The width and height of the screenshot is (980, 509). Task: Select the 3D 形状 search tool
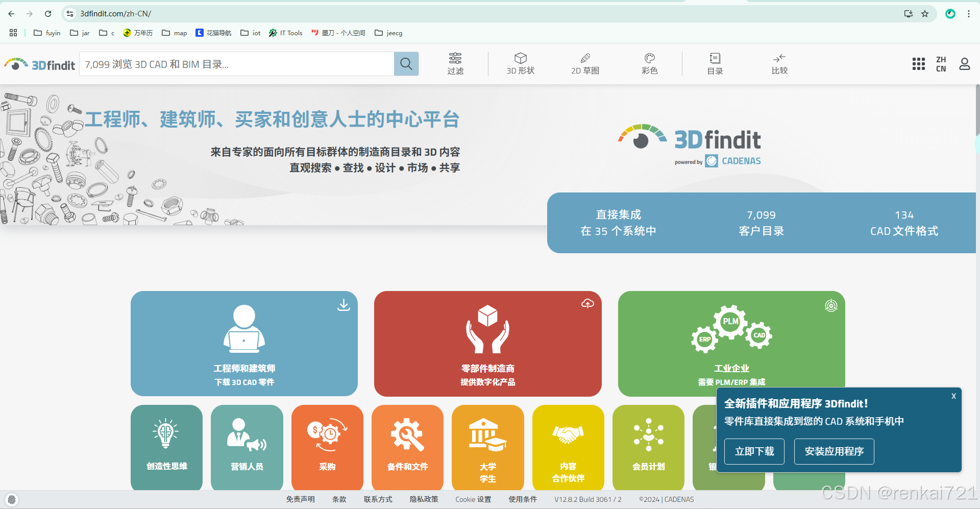(x=521, y=64)
